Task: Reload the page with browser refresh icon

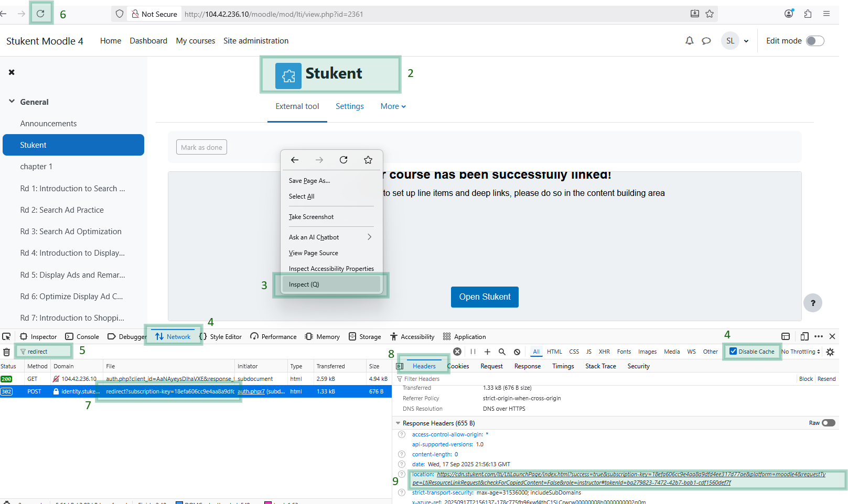Action: tap(40, 14)
